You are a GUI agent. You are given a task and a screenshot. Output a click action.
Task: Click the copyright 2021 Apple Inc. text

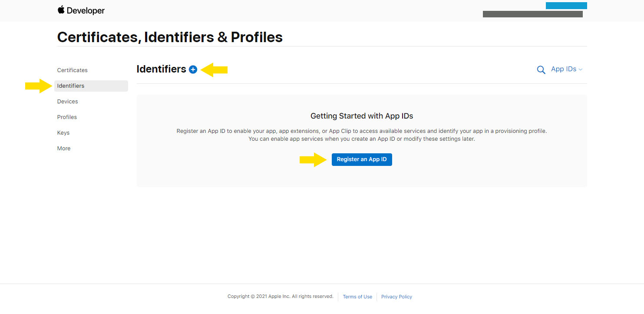[281, 296]
